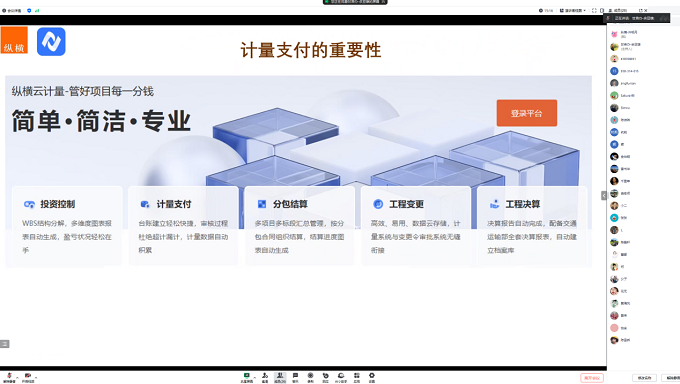The image size is (680, 384).
Task: Open the 投资控制 feature card
Action: (x=67, y=226)
